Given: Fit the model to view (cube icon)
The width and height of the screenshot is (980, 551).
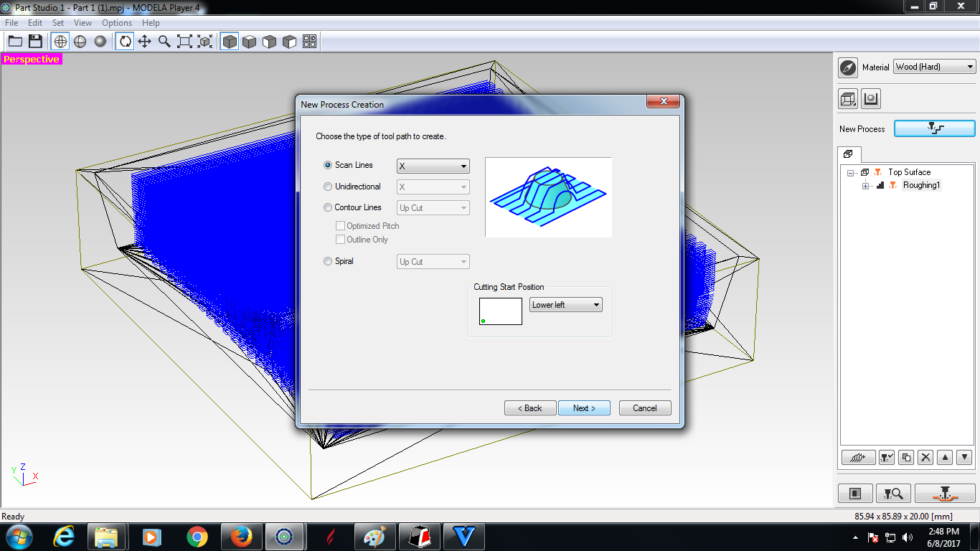Looking at the screenshot, I should (205, 42).
